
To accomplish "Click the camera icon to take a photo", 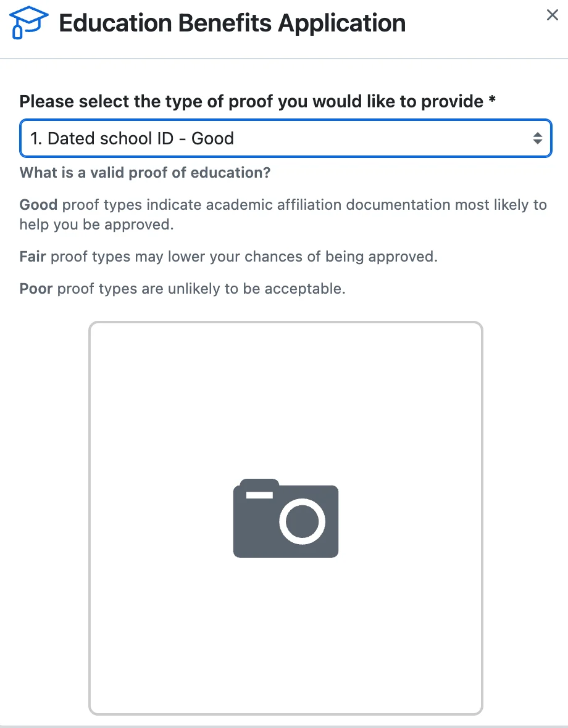I will 286,518.
